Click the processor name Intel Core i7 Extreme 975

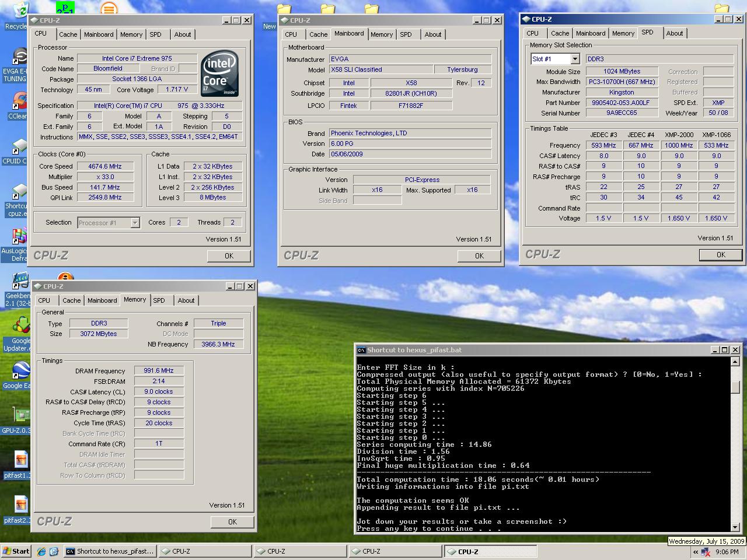[137, 58]
